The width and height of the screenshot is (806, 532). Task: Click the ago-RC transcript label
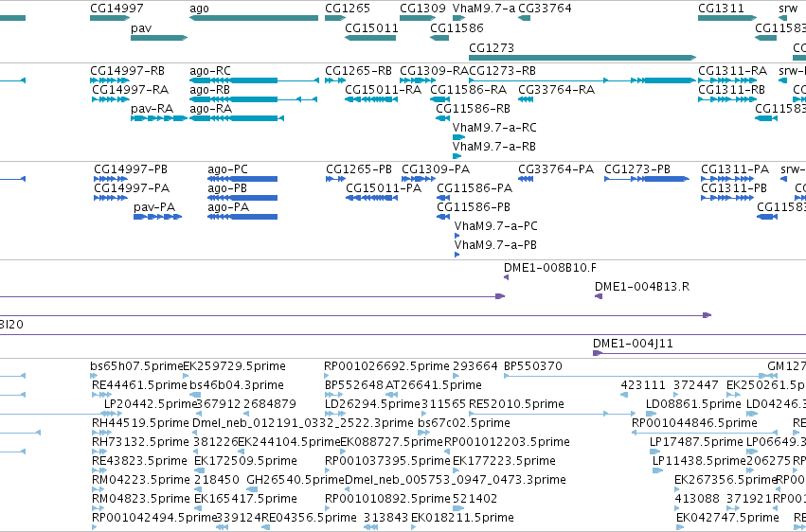[x=209, y=71]
